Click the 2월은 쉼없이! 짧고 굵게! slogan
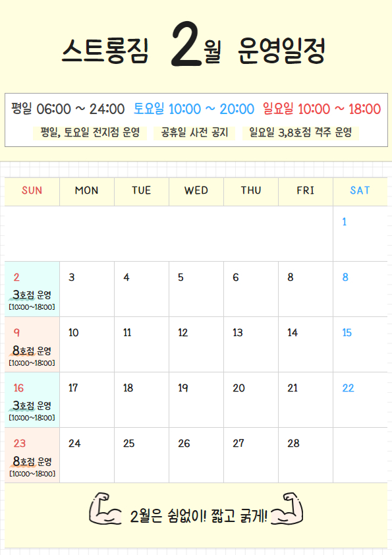The height and width of the screenshot is (555, 392). (x=199, y=515)
